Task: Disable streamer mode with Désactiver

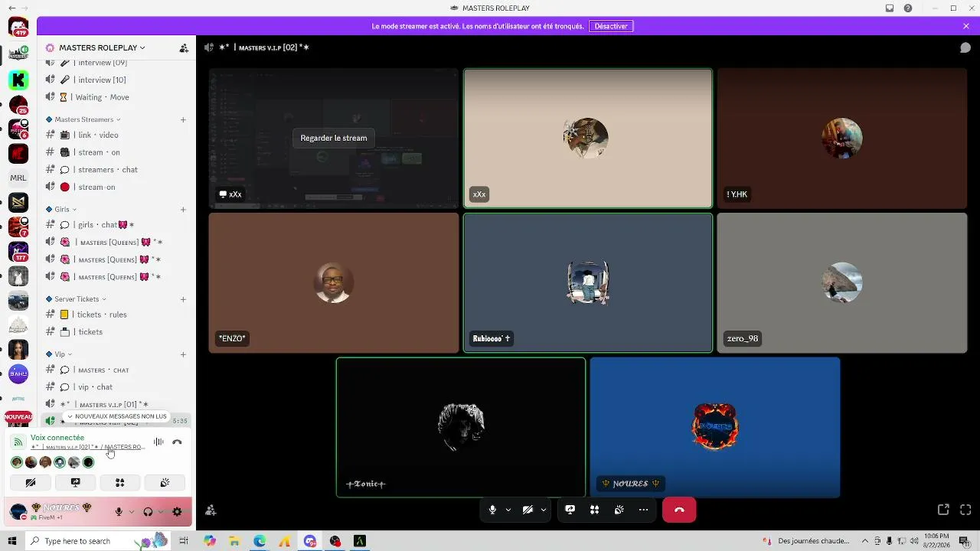Action: tap(611, 26)
